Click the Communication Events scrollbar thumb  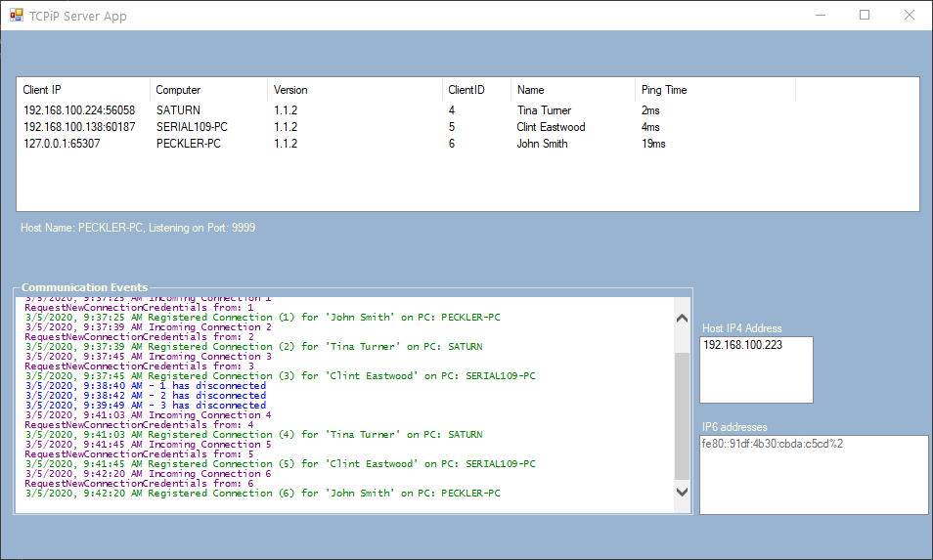click(682, 415)
